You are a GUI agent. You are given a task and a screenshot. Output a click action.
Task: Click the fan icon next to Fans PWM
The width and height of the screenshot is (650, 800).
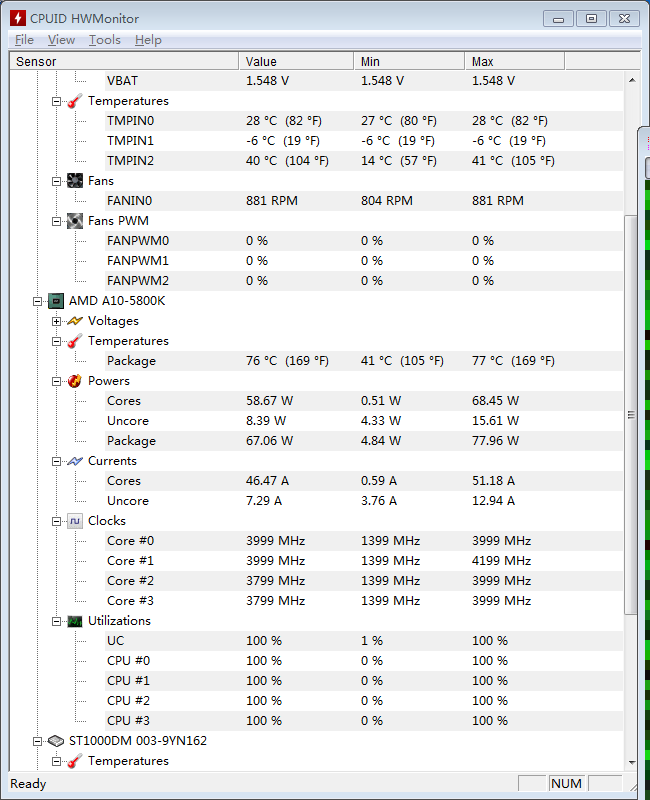click(75, 221)
